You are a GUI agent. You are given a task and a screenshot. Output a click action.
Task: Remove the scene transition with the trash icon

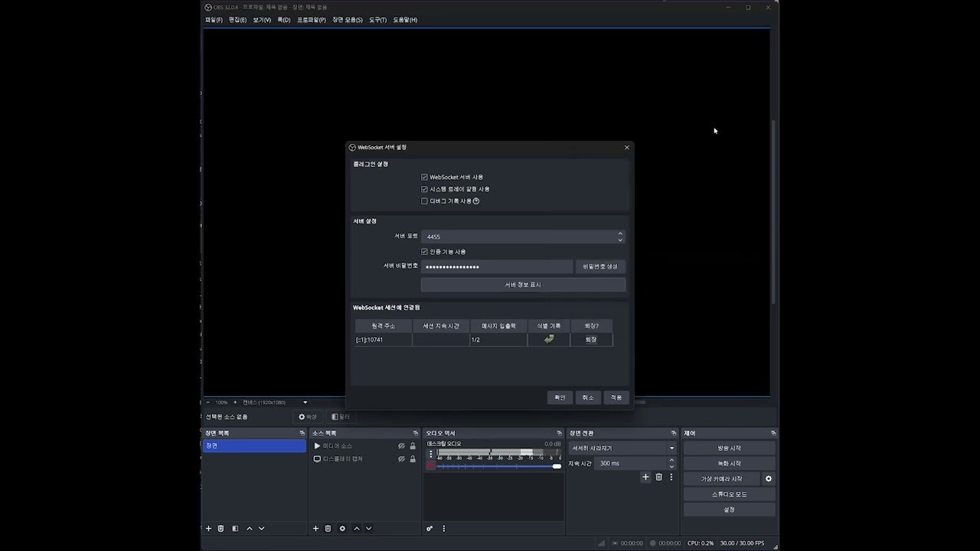point(658,477)
